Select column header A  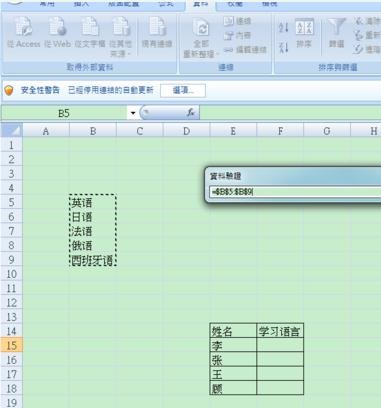[x=46, y=131]
